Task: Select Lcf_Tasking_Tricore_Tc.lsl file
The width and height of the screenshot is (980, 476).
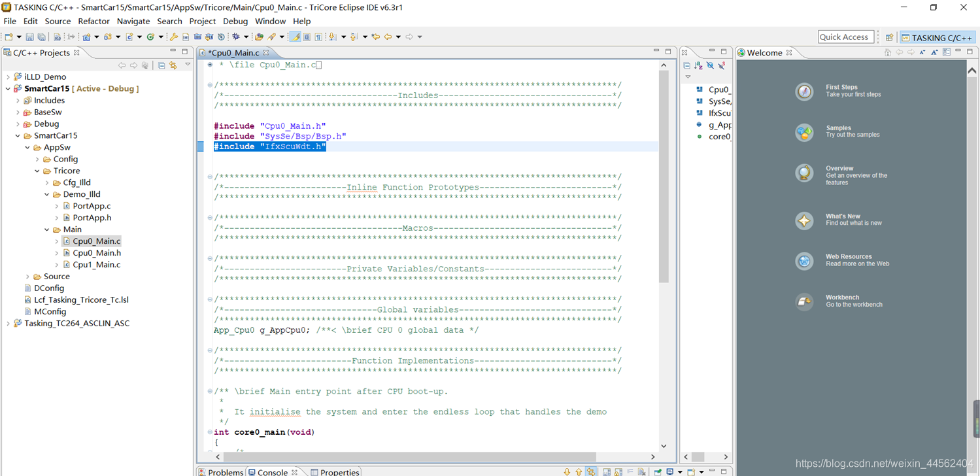Action: point(81,300)
